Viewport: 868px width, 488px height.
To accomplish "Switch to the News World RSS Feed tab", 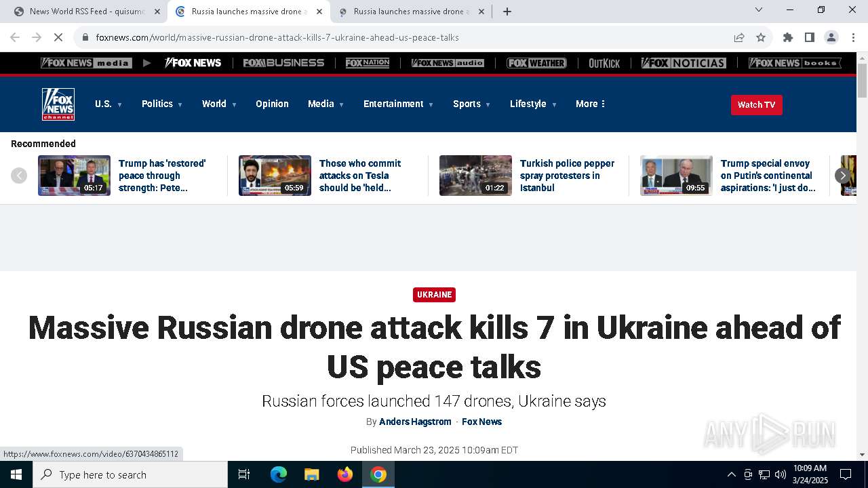I will [x=85, y=12].
